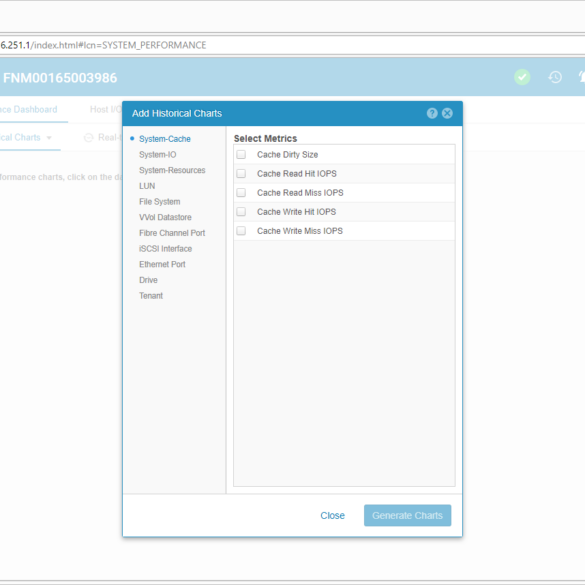Select the Cache Read Miss IOPS checkbox
The image size is (585, 585).
(x=241, y=193)
